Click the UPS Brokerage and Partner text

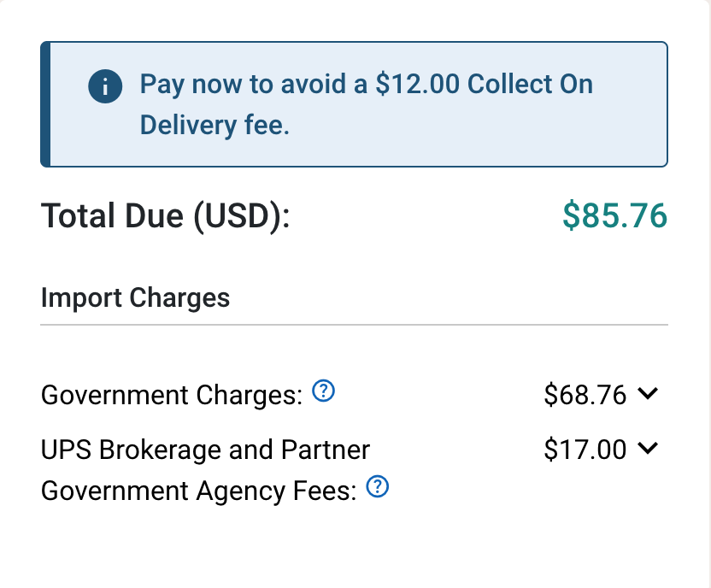205,450
